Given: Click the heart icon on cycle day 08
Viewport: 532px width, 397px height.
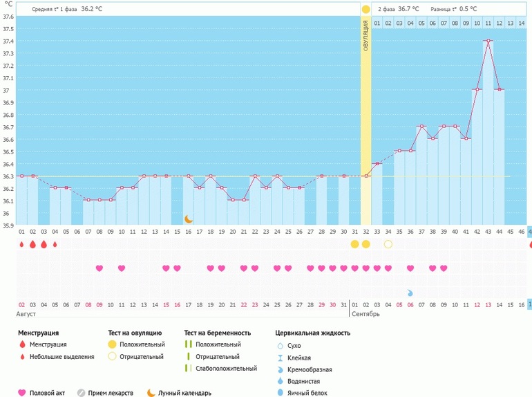Looking at the screenshot, I should tap(99, 268).
